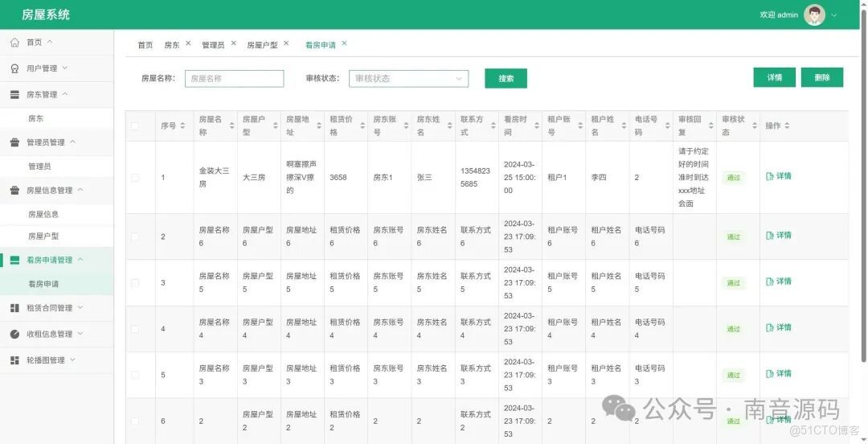The image size is (868, 444).
Task: Sort by the 审核状态 column arrows
Action: 754,125
